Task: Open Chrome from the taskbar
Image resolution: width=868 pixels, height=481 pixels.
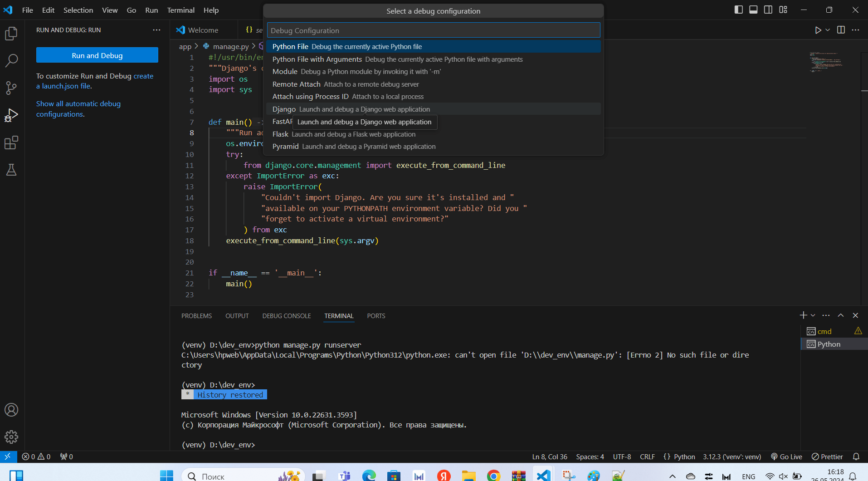Action: pyautogui.click(x=493, y=476)
